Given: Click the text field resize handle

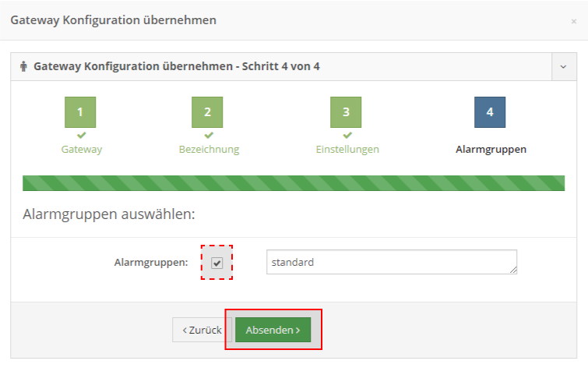Looking at the screenshot, I should coord(513,270).
